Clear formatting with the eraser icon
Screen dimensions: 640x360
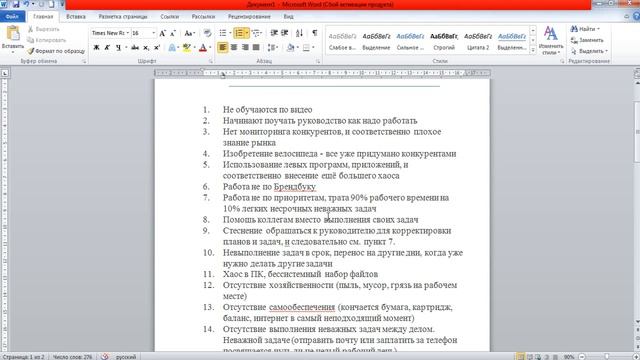pos(207,33)
